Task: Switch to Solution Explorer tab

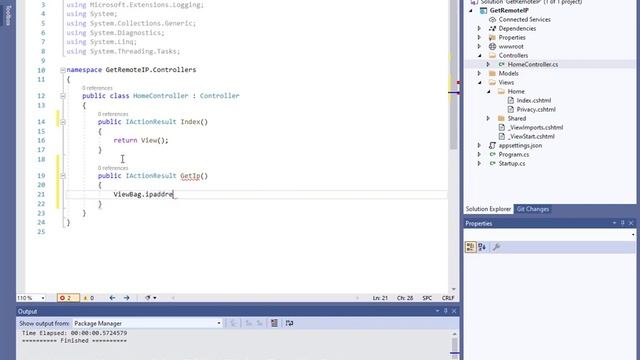Action: pyautogui.click(x=488, y=209)
